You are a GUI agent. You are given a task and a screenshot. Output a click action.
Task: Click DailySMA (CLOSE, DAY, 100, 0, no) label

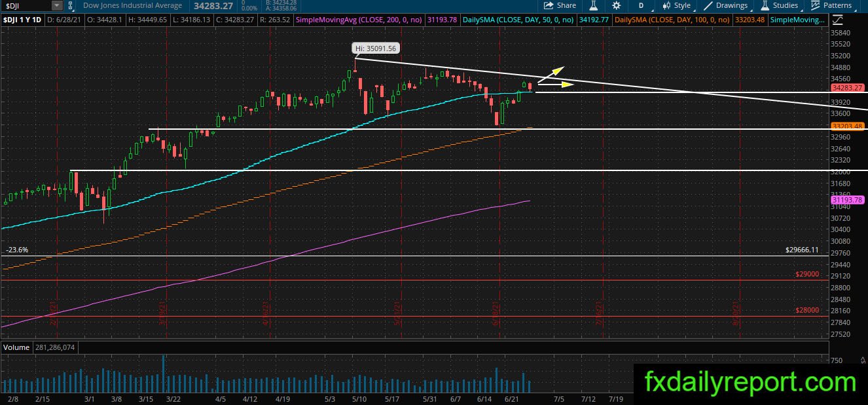(x=672, y=20)
